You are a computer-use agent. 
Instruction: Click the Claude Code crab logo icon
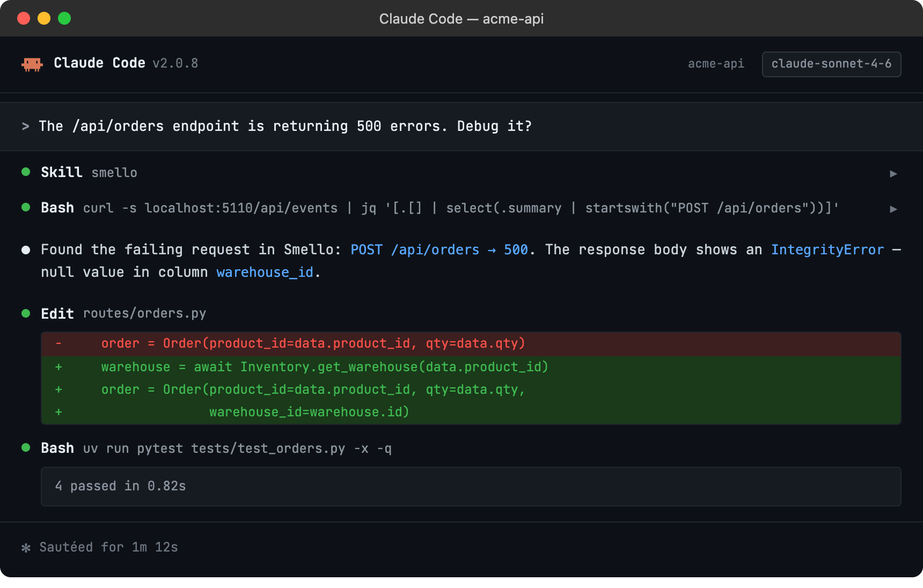click(32, 64)
